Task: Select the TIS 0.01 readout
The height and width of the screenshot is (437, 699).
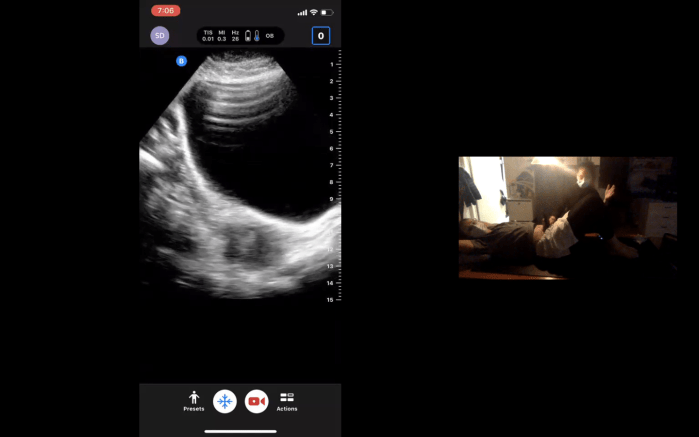Action: 208,36
